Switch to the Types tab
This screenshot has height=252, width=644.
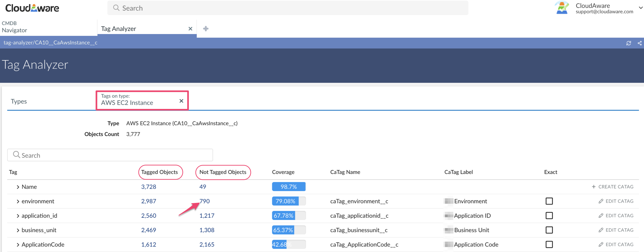click(x=19, y=101)
